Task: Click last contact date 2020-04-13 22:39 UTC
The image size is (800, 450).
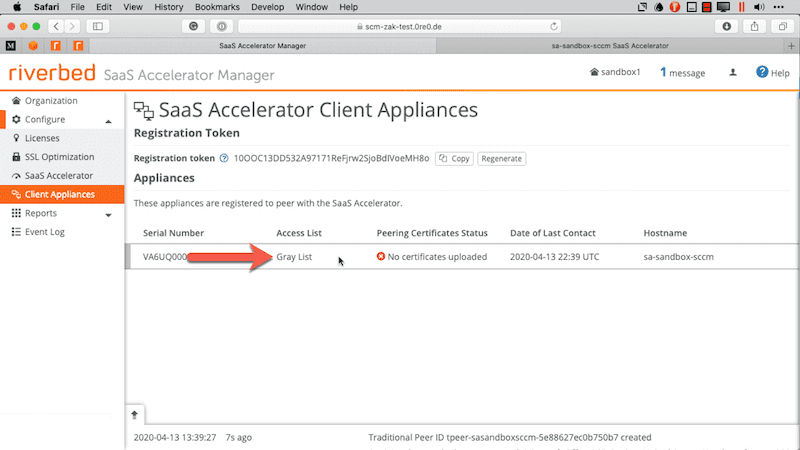Action: coord(555,257)
